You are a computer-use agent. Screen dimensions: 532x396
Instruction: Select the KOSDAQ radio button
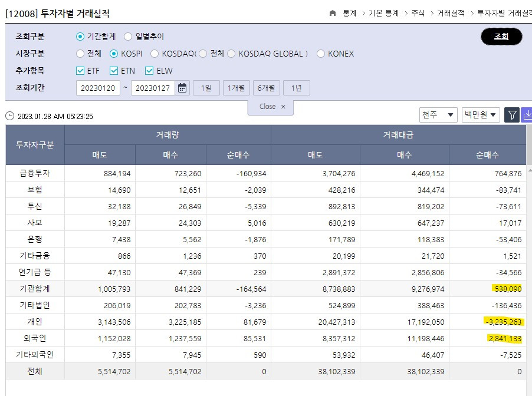pos(155,54)
